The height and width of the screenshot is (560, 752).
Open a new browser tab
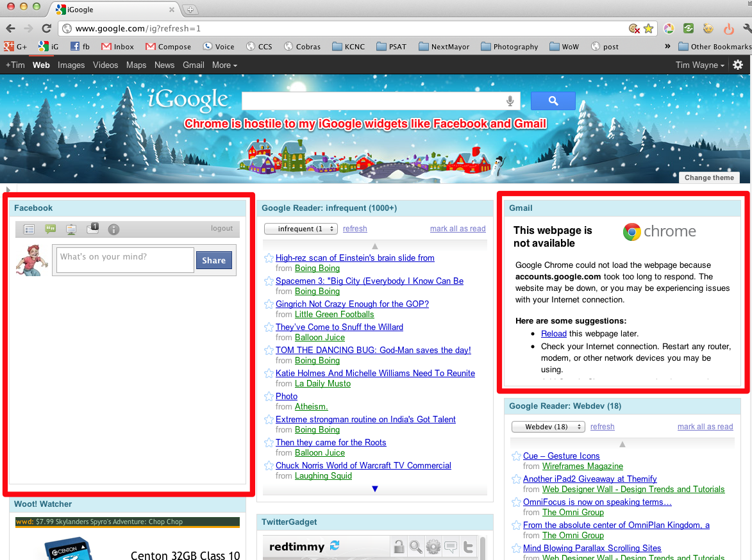[190, 10]
